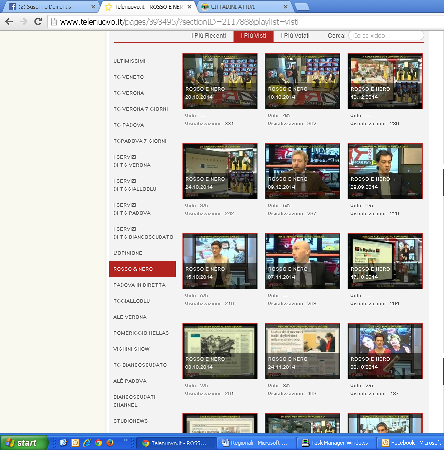Click the page icon in the address bar
Image resolution: width=444 pixels, height=450 pixels.
point(54,22)
